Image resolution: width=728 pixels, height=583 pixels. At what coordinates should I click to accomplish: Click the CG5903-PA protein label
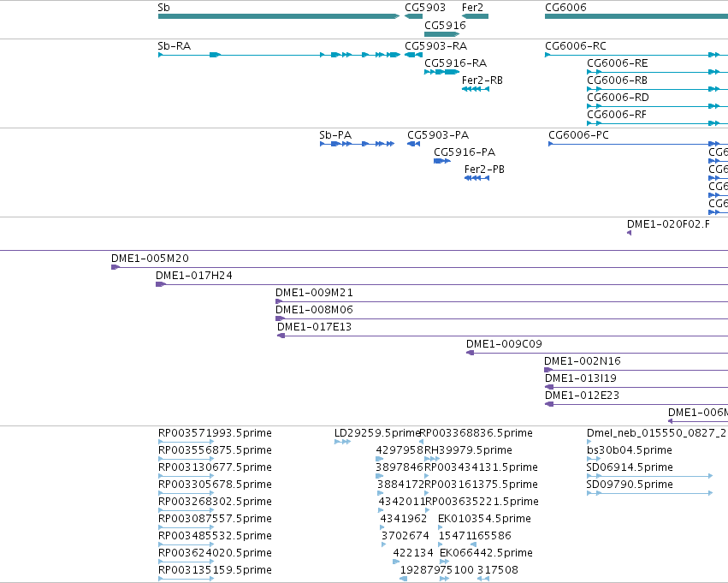point(438,135)
